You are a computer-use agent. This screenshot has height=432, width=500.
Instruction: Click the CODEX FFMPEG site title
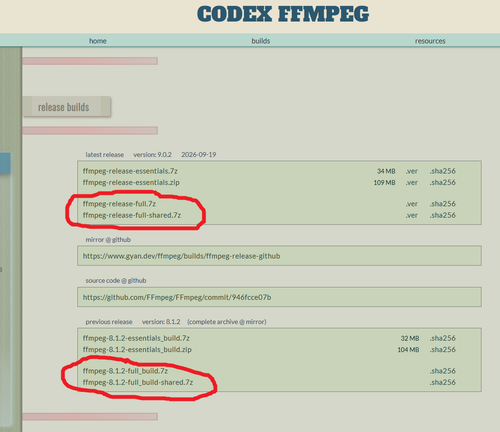[283, 14]
